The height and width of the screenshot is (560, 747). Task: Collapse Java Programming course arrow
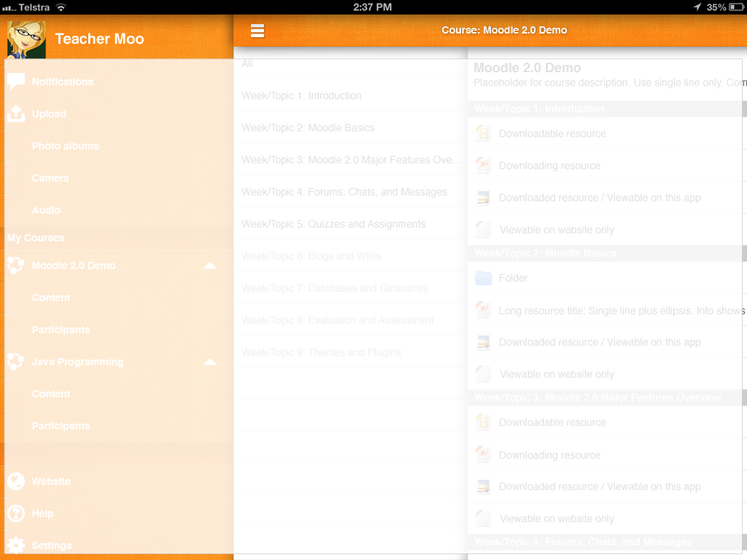pos(210,362)
